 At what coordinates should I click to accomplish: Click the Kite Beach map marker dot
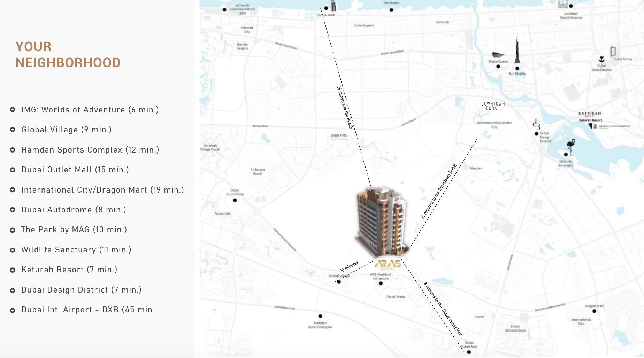[391, 10]
